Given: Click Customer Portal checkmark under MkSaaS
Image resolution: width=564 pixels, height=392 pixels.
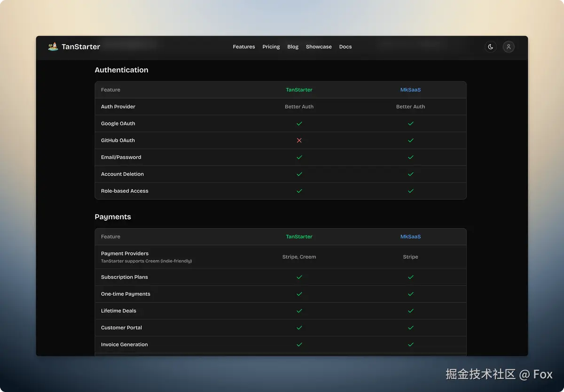Looking at the screenshot, I should (x=411, y=328).
